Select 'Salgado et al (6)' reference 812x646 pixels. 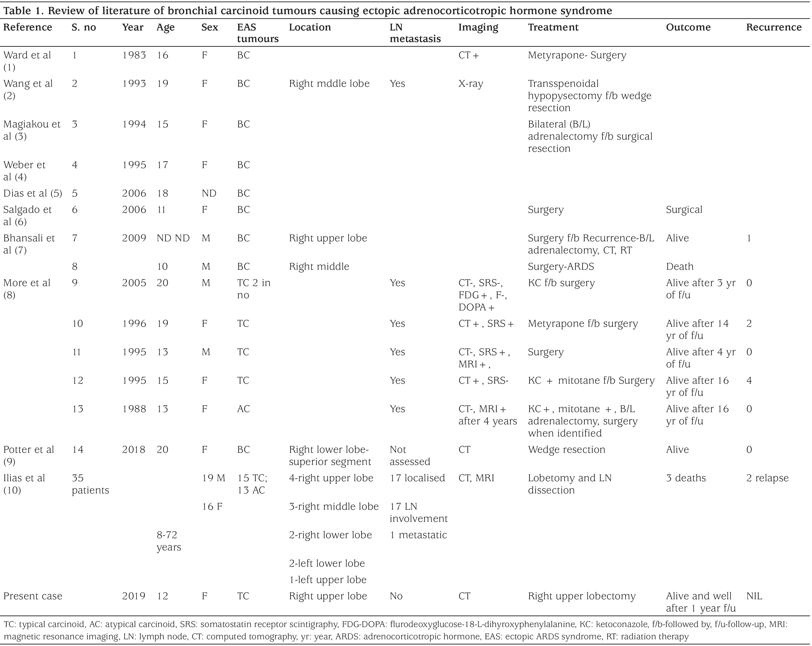pos(28,216)
